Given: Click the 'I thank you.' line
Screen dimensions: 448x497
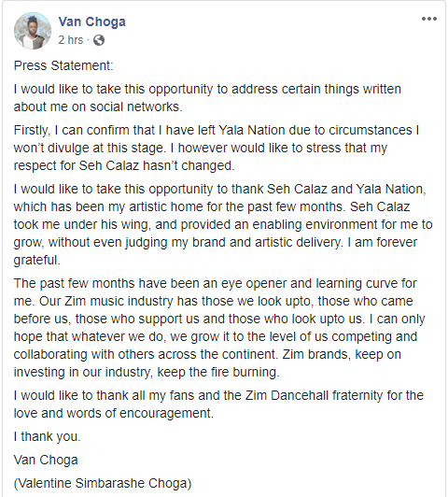Looking at the screenshot, I should (x=48, y=437).
